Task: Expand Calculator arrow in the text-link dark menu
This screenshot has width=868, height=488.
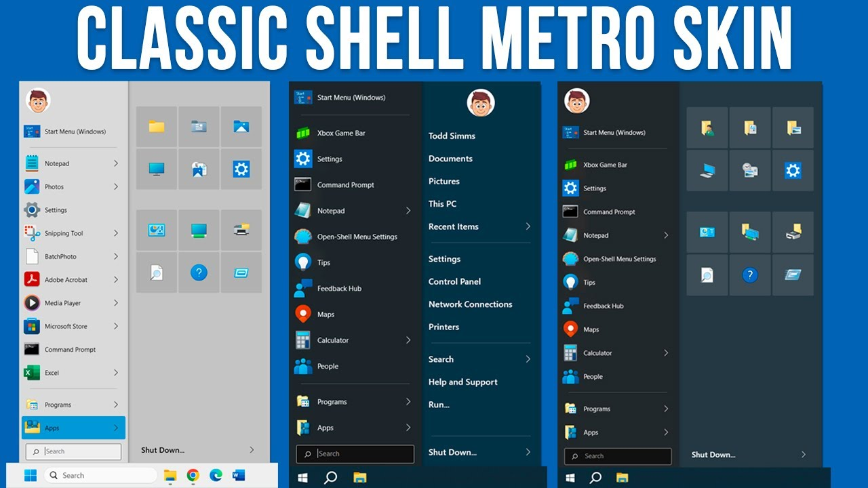Action: pos(408,340)
